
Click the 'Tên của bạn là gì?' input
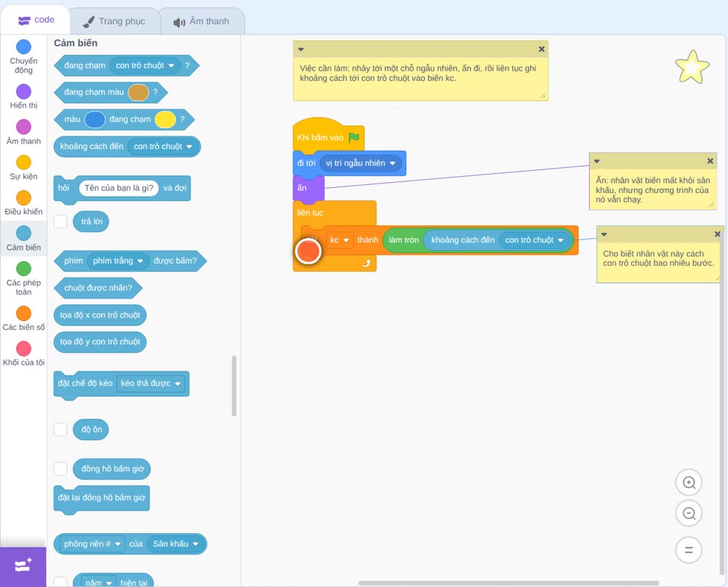tap(119, 188)
